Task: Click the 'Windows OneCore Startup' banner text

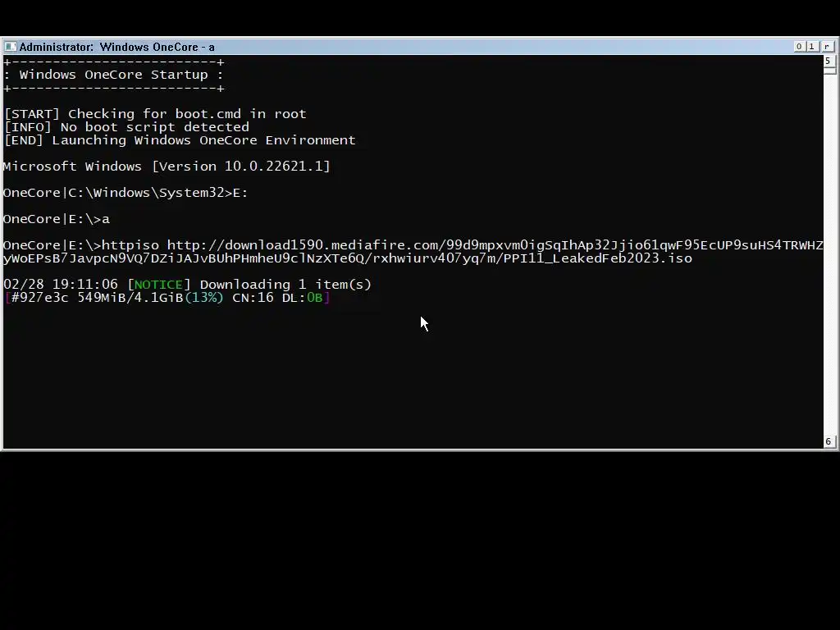Action: (x=113, y=75)
